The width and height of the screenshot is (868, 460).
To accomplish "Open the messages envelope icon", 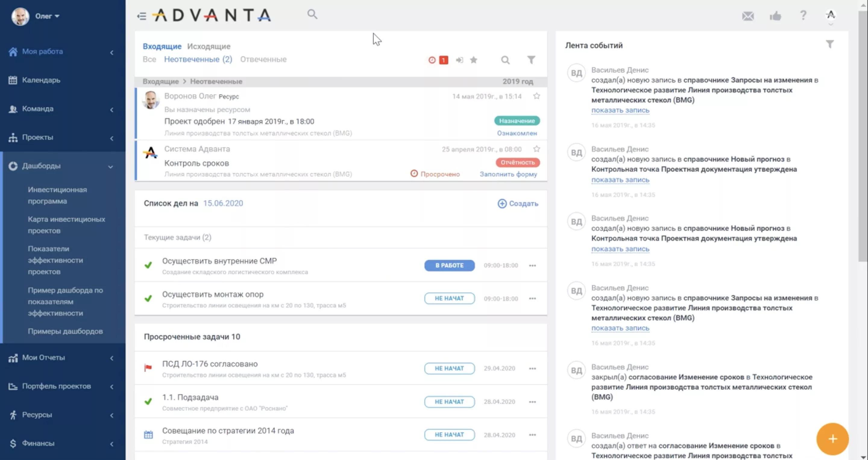I will point(748,16).
